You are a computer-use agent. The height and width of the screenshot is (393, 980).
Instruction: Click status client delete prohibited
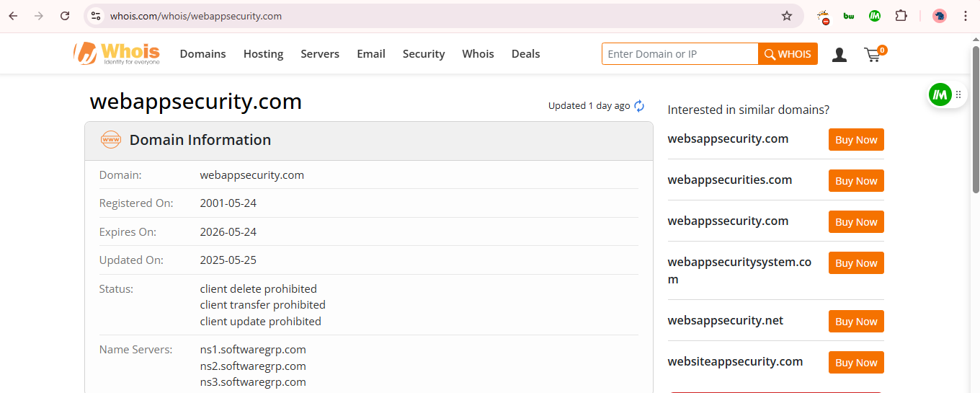click(x=259, y=289)
